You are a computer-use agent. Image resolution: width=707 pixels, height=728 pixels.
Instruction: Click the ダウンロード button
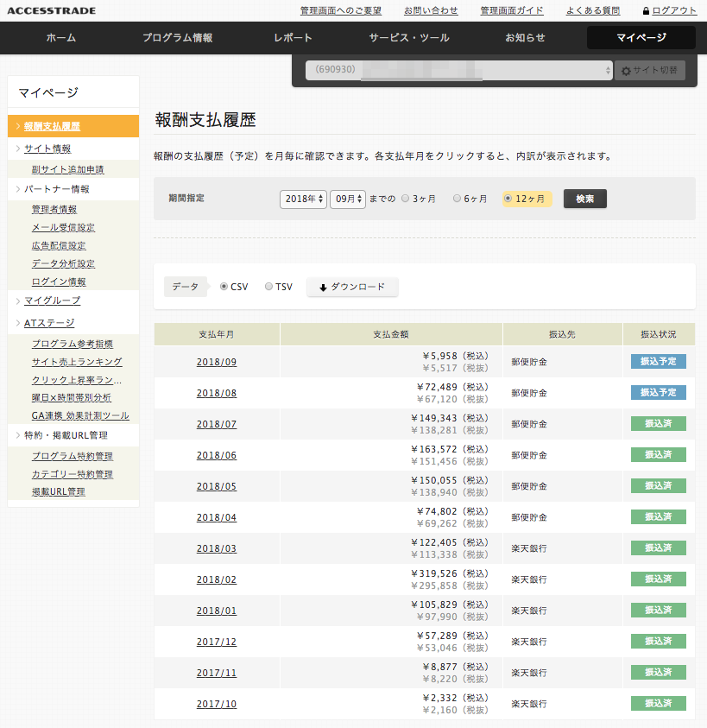click(x=352, y=287)
